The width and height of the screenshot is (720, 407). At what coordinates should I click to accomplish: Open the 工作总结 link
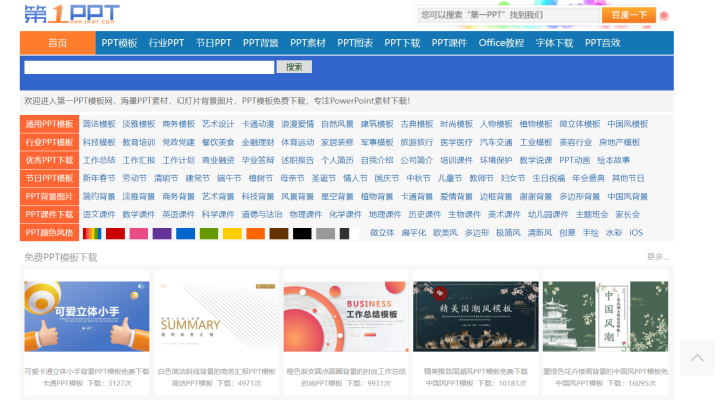(99, 160)
